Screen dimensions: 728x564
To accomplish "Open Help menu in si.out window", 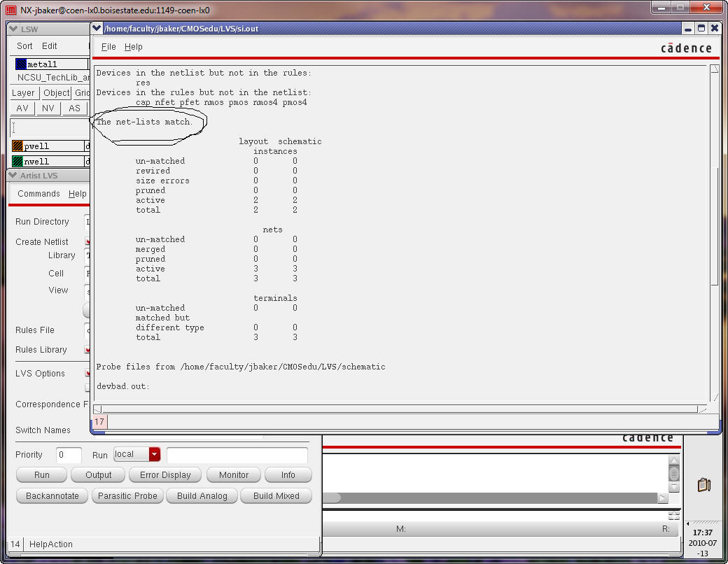I will coord(133,47).
